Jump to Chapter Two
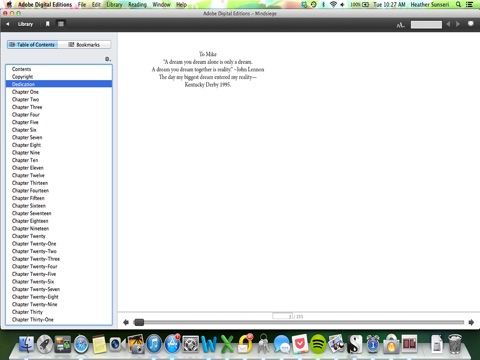 pos(59,99)
